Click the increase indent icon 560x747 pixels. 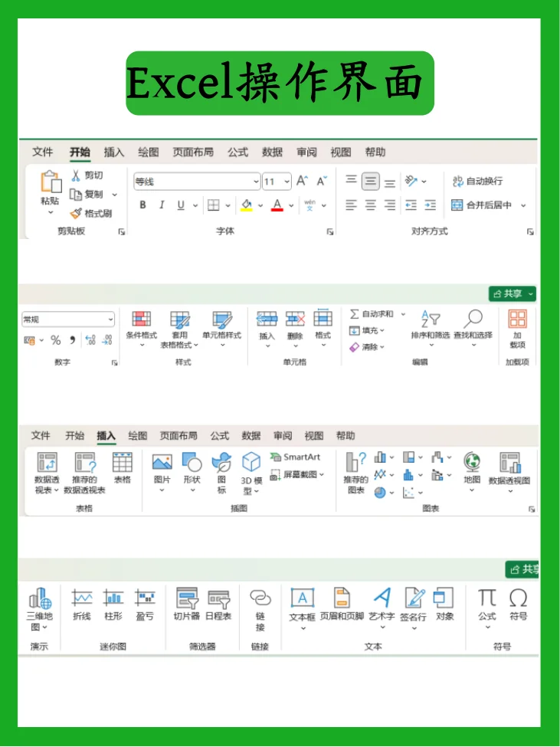(431, 205)
